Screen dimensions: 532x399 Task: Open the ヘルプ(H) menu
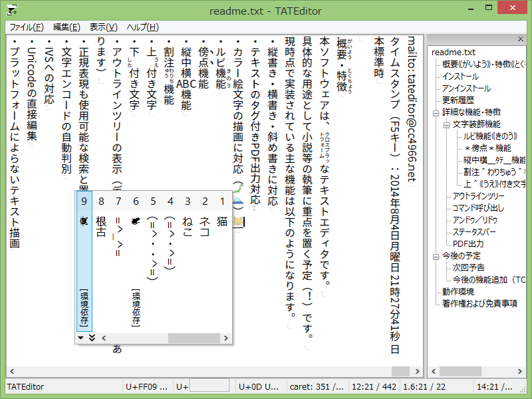coord(142,27)
